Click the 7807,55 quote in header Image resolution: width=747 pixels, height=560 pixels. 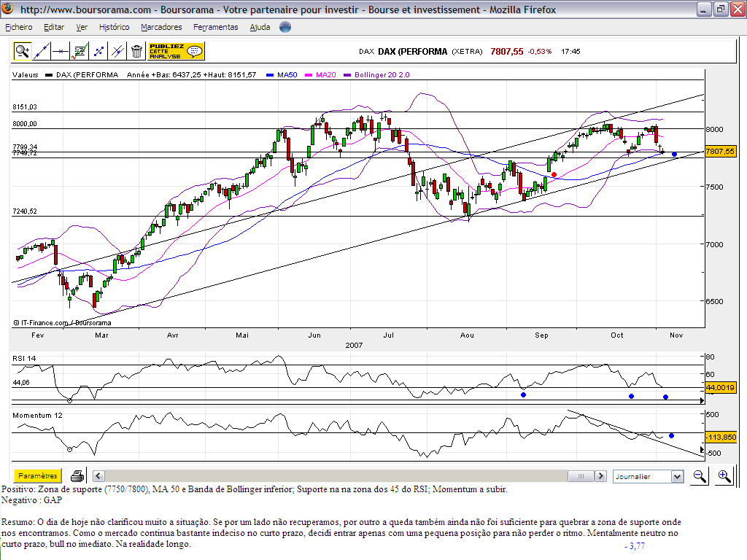(x=507, y=52)
